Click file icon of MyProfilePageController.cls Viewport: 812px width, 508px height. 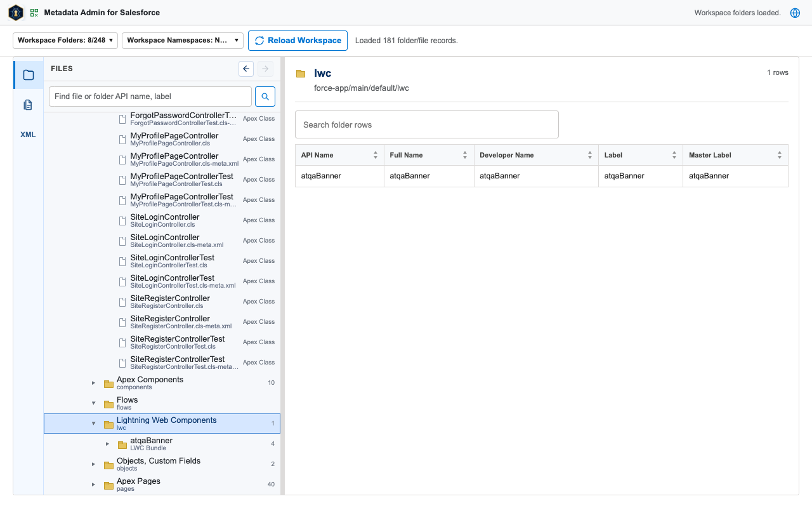[122, 139]
